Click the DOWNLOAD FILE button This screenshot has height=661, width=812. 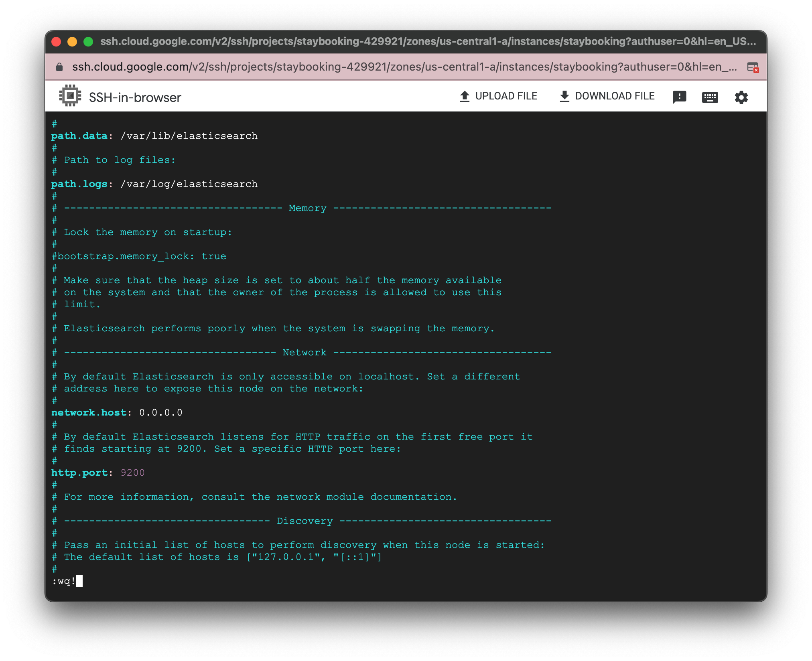coord(615,96)
